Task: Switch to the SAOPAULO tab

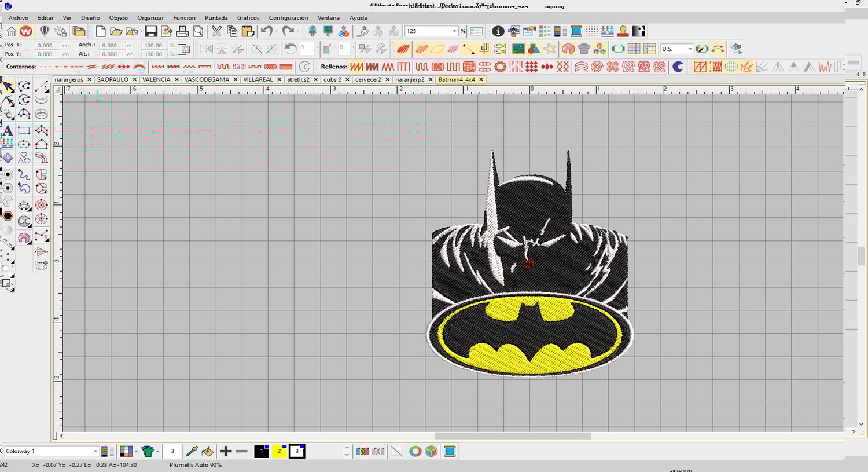Action: [113, 79]
